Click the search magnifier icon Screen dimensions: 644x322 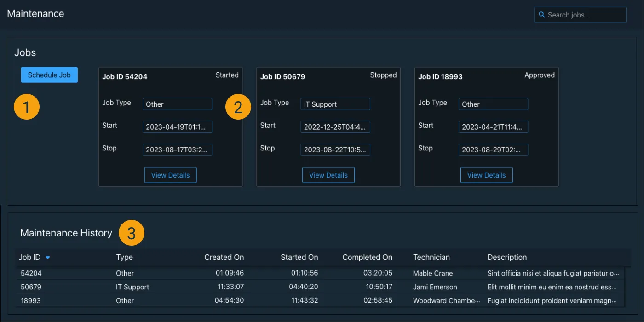point(542,15)
